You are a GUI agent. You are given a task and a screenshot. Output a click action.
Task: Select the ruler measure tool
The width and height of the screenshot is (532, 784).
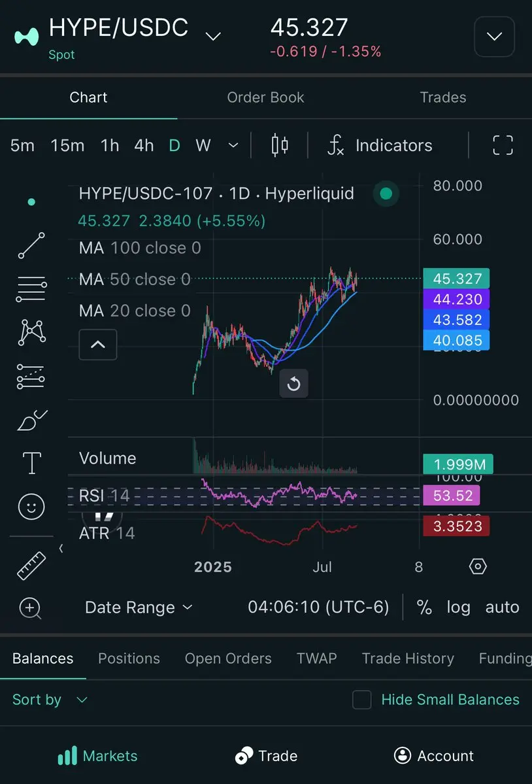click(x=31, y=566)
